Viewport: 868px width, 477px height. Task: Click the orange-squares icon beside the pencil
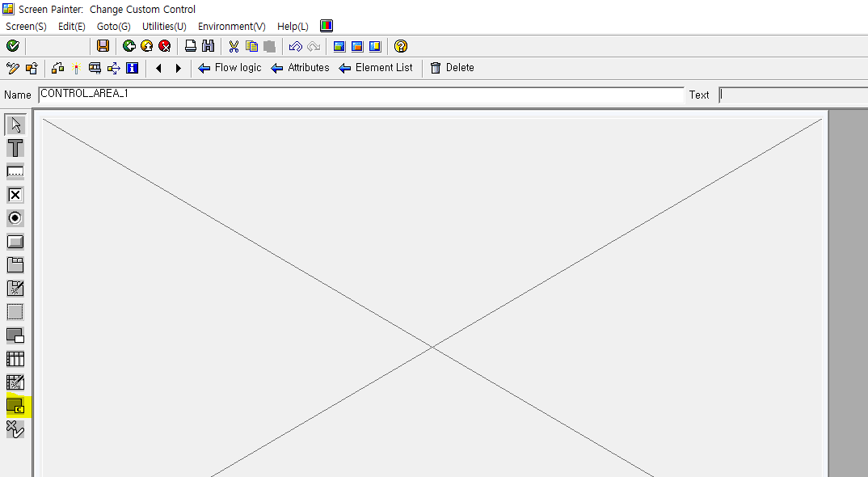point(32,68)
